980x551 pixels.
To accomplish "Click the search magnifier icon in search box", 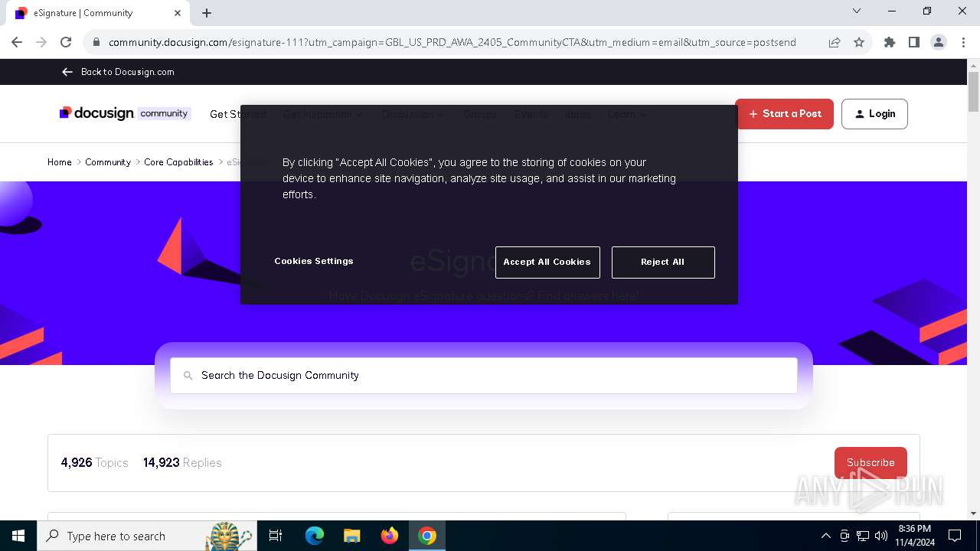I will point(188,376).
